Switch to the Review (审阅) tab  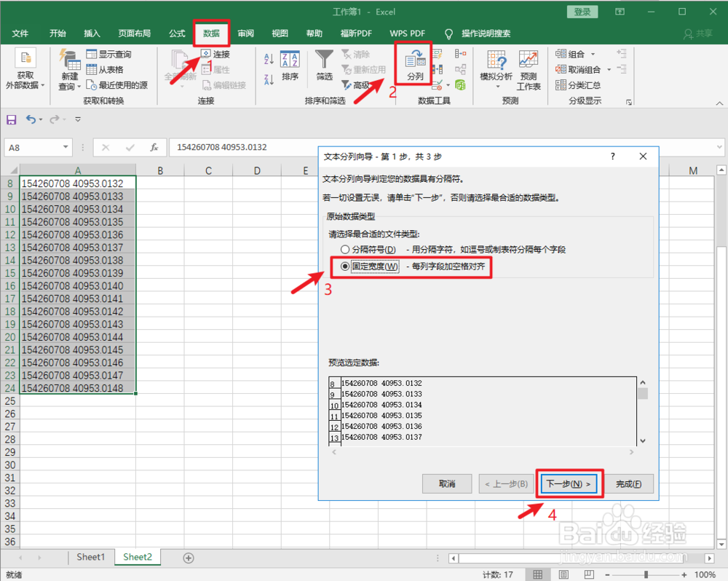coord(245,33)
